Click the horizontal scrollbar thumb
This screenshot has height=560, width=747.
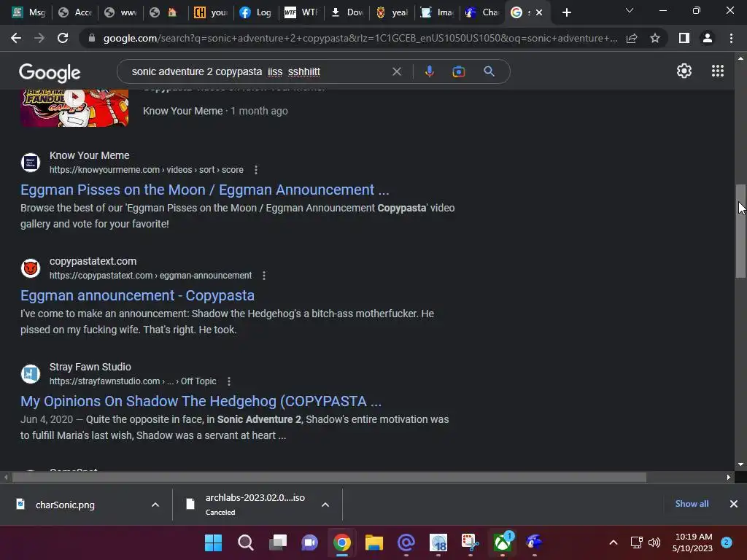pos(329,477)
